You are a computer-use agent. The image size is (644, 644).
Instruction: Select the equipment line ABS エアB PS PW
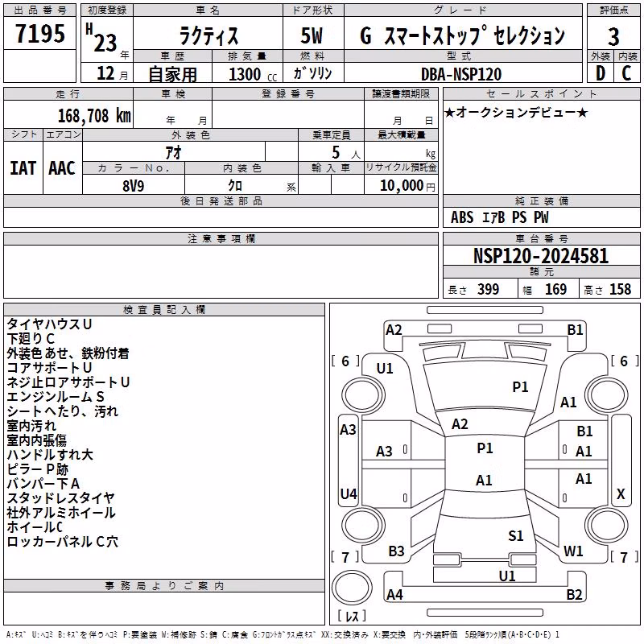pyautogui.click(x=499, y=217)
